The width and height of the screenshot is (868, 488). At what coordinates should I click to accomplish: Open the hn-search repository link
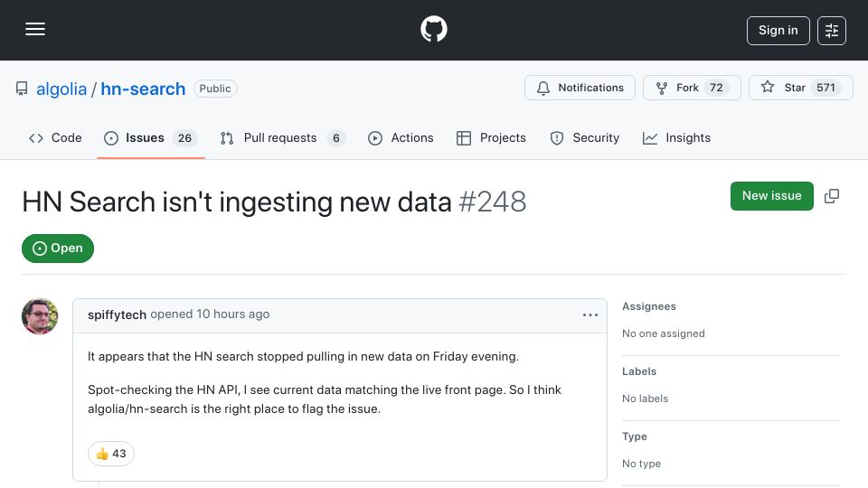[143, 89]
